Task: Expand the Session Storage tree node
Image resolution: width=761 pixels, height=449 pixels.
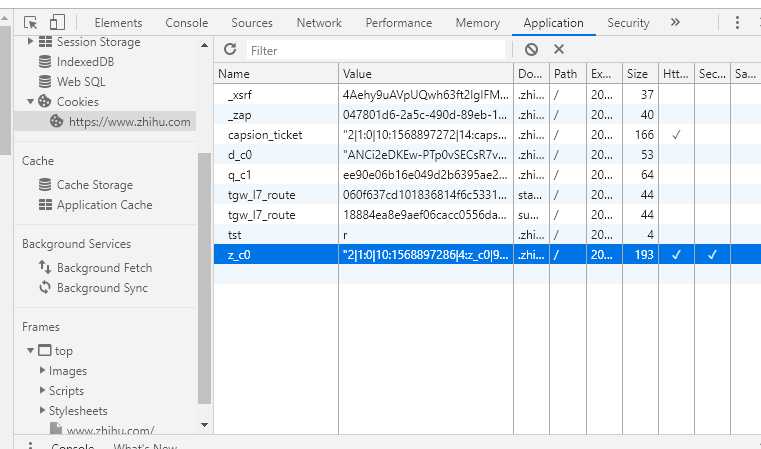Action: [x=30, y=41]
